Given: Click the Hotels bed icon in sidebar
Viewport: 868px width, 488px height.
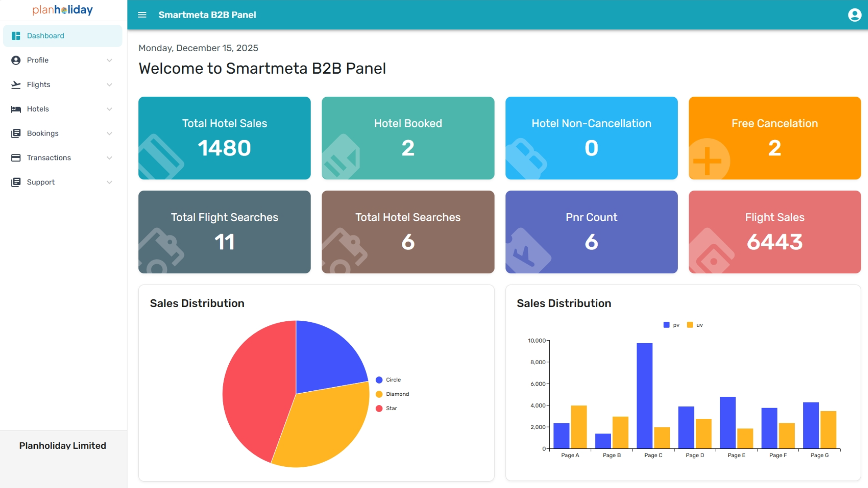Looking at the screenshot, I should (x=16, y=109).
